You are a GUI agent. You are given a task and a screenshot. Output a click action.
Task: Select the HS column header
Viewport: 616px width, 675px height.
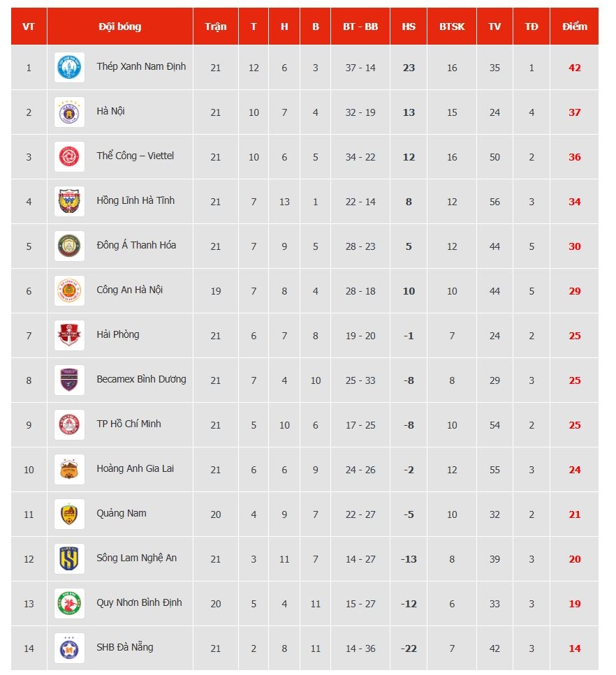point(409,27)
